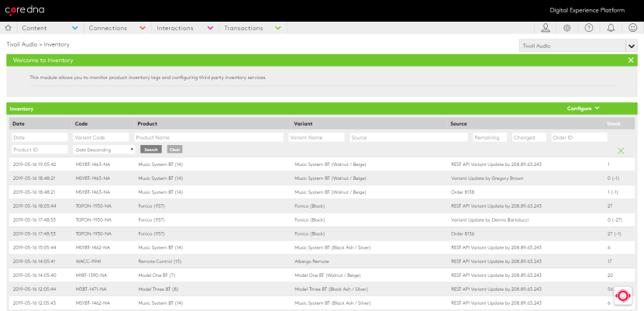Focus the Product Name filter field
This screenshot has width=644, height=311.
click(208, 137)
